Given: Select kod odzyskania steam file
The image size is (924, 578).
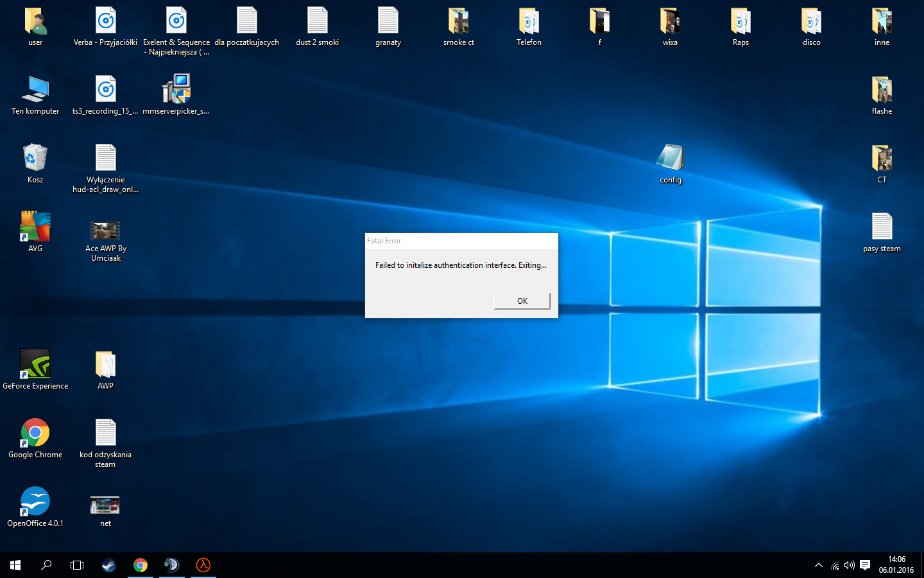Looking at the screenshot, I should (105, 443).
